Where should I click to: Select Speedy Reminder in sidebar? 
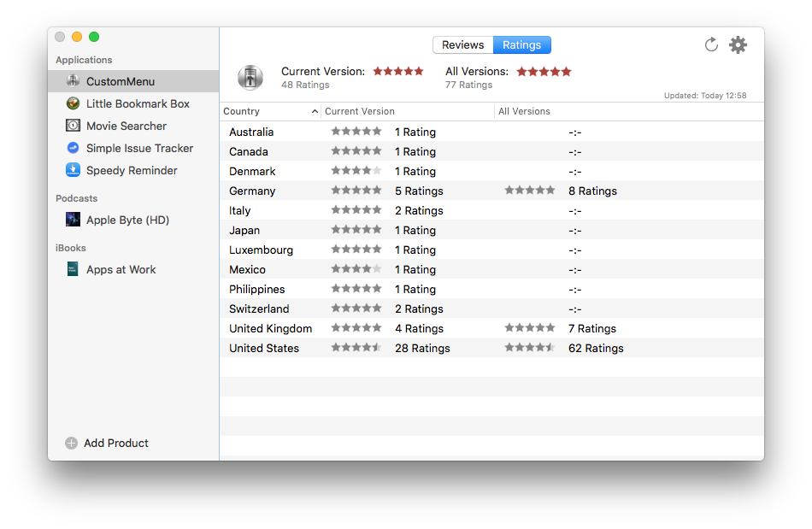133,170
